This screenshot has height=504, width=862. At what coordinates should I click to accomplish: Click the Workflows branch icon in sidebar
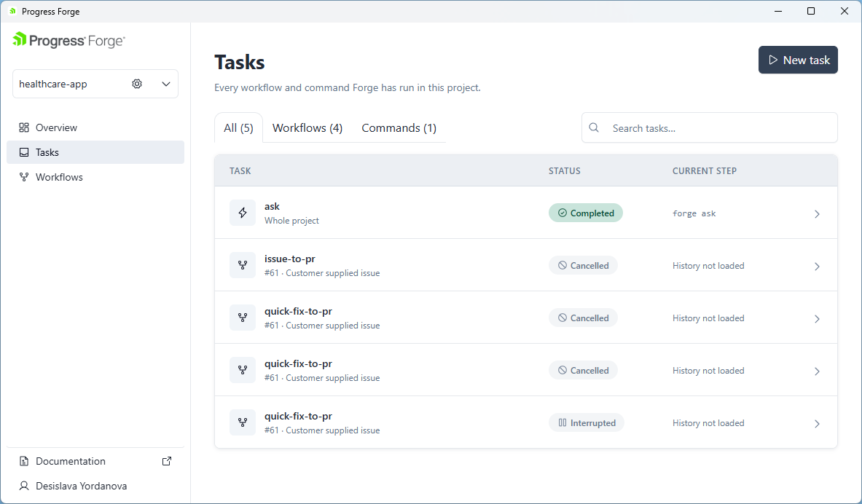[x=23, y=177]
